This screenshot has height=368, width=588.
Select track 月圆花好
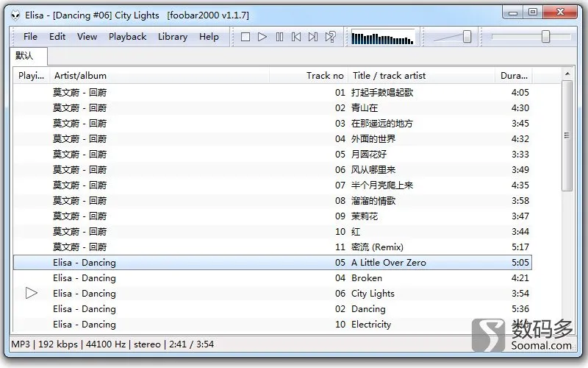[369, 155]
